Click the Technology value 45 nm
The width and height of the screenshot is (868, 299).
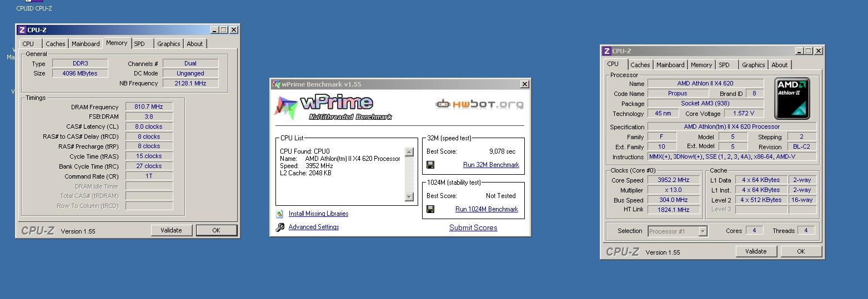point(663,113)
